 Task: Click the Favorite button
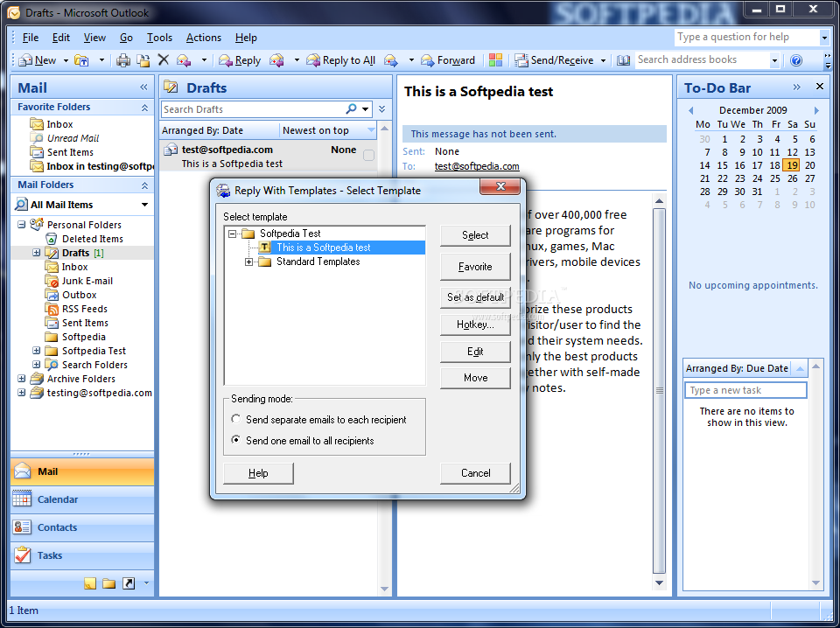pos(475,267)
